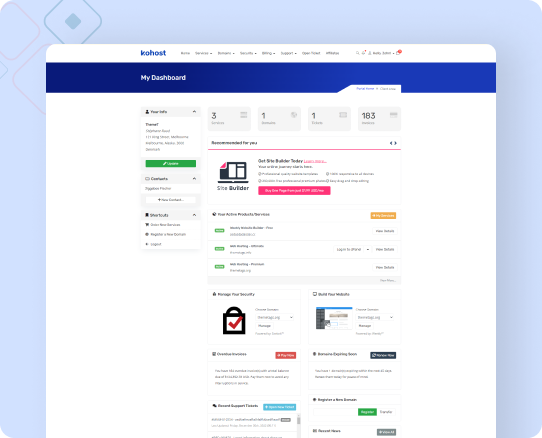The width and height of the screenshot is (542, 438).
Task: Open Order New Services shortcut
Action: pyautogui.click(x=163, y=225)
